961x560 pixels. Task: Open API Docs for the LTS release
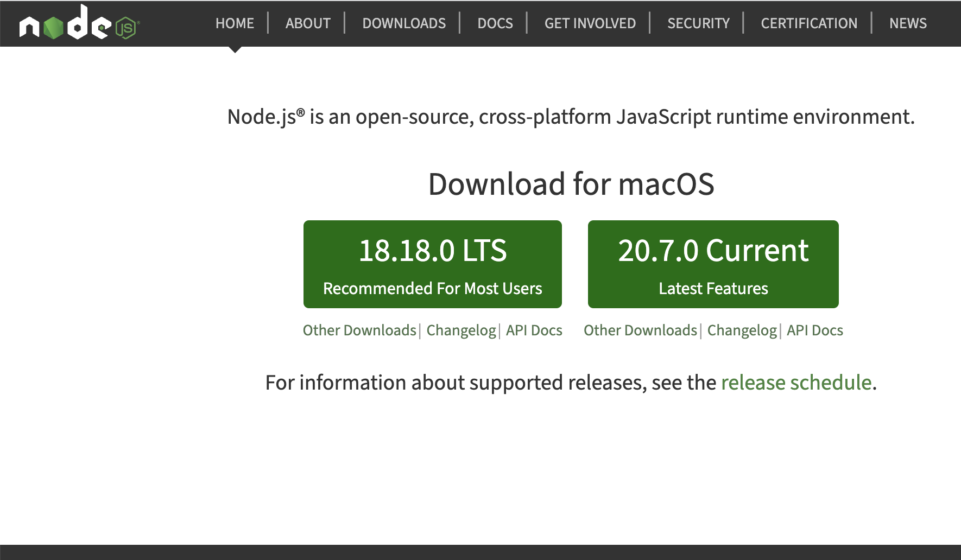click(534, 330)
